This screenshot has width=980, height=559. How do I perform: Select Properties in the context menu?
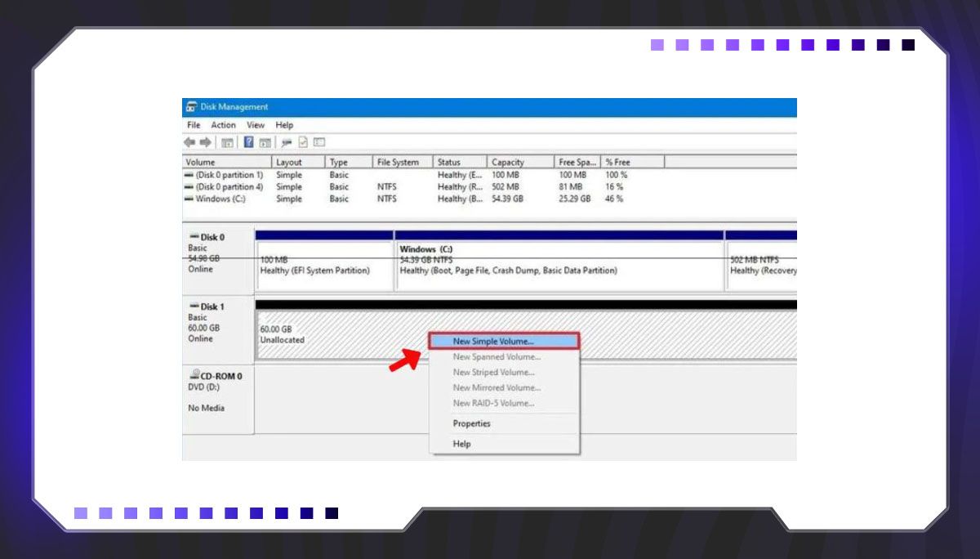[x=472, y=423]
